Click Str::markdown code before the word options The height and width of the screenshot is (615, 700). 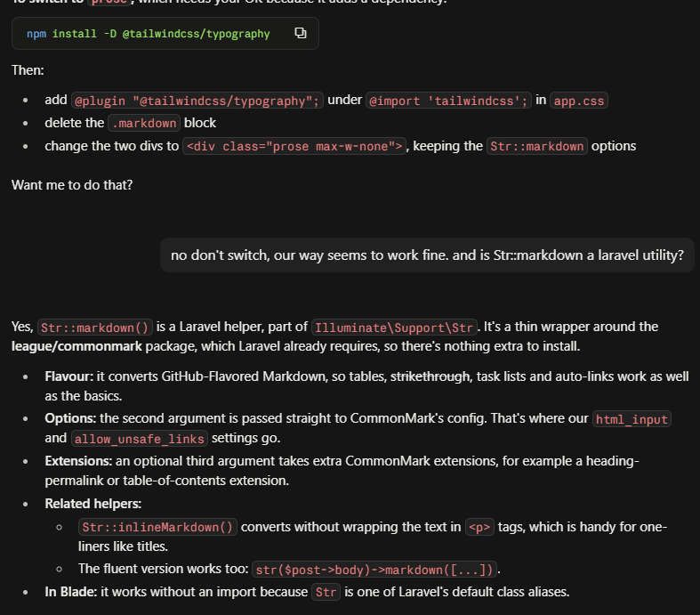click(536, 147)
